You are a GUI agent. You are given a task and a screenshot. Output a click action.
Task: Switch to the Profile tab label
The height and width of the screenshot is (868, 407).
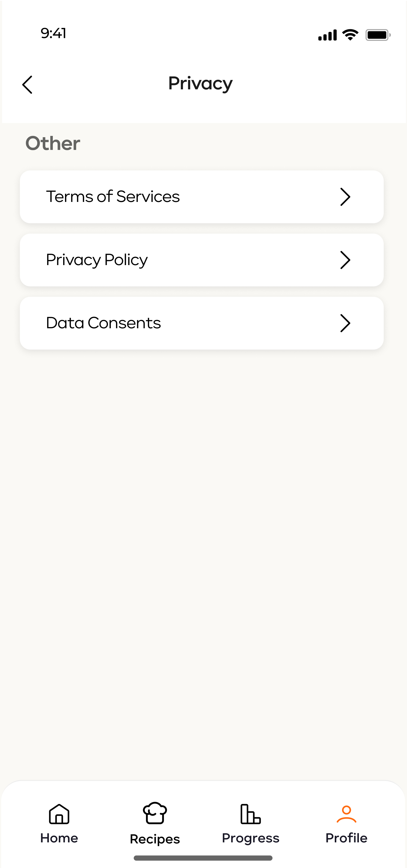346,838
